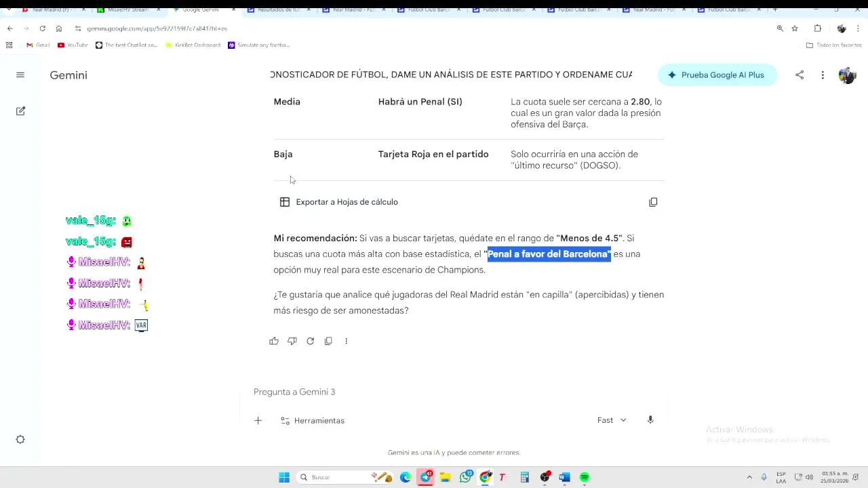Open the Herramientas tools button
868x488 pixels.
pyautogui.click(x=313, y=421)
